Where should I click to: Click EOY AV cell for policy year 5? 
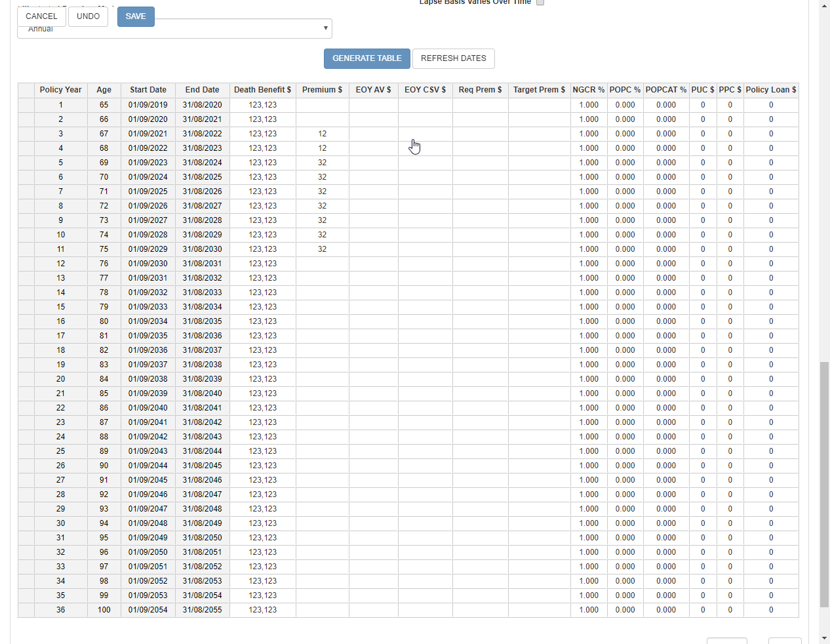point(373,163)
